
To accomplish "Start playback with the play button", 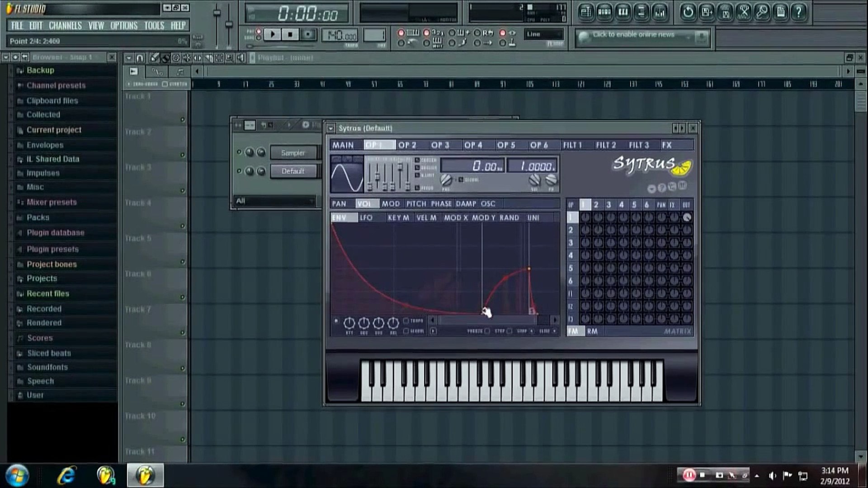I will (x=273, y=34).
